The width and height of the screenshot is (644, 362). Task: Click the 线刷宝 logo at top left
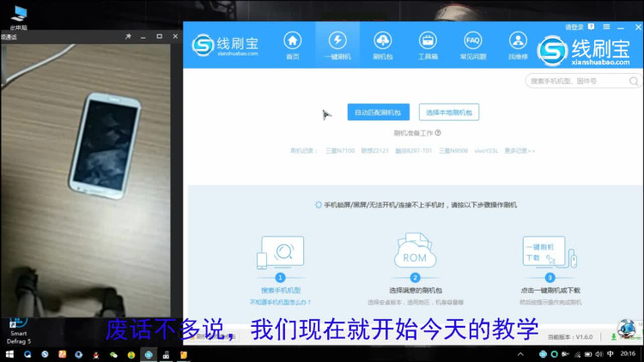pyautogui.click(x=225, y=45)
